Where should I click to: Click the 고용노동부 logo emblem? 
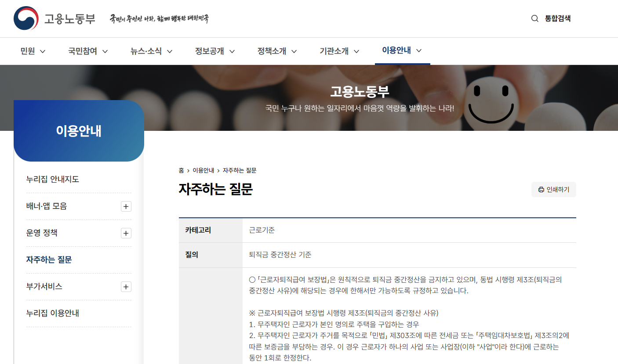point(26,18)
